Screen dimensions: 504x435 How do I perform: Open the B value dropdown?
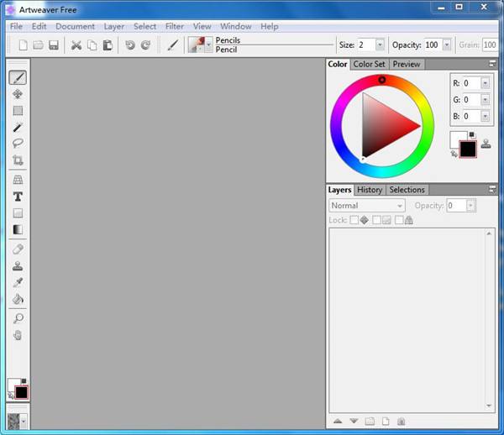(485, 116)
